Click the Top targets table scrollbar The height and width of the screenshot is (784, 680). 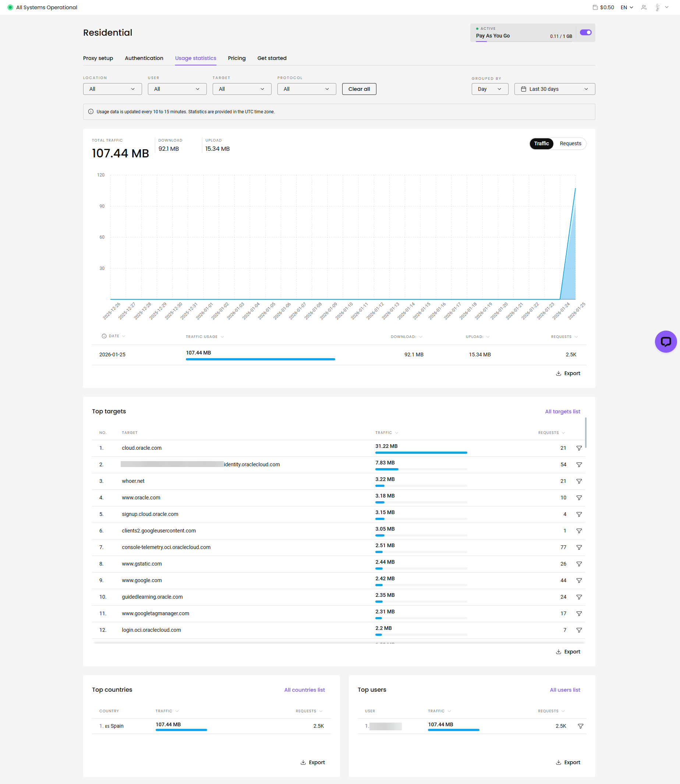click(585, 432)
